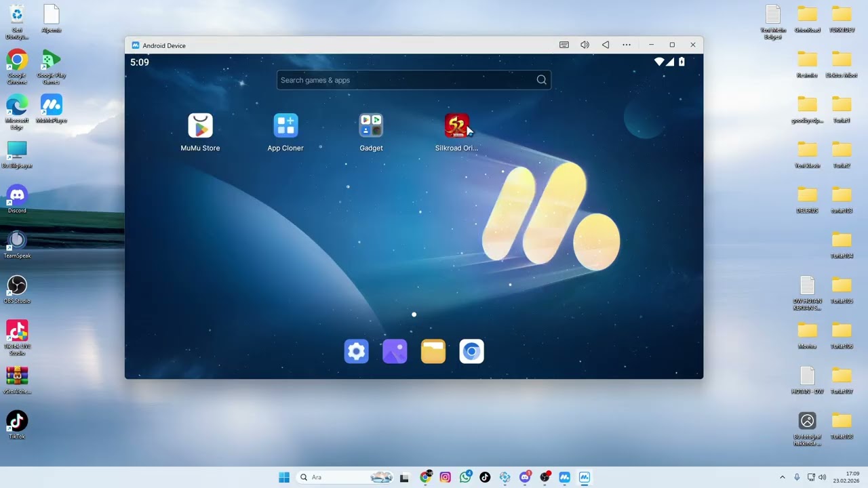Launch the Silkroad Origin game
This screenshot has width=868, height=488.
456,126
